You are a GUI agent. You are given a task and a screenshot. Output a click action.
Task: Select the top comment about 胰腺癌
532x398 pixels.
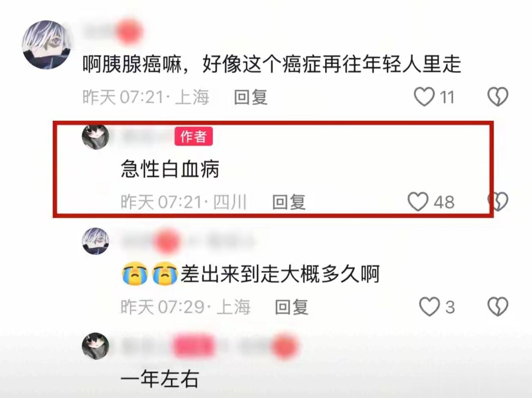pyautogui.click(x=271, y=65)
